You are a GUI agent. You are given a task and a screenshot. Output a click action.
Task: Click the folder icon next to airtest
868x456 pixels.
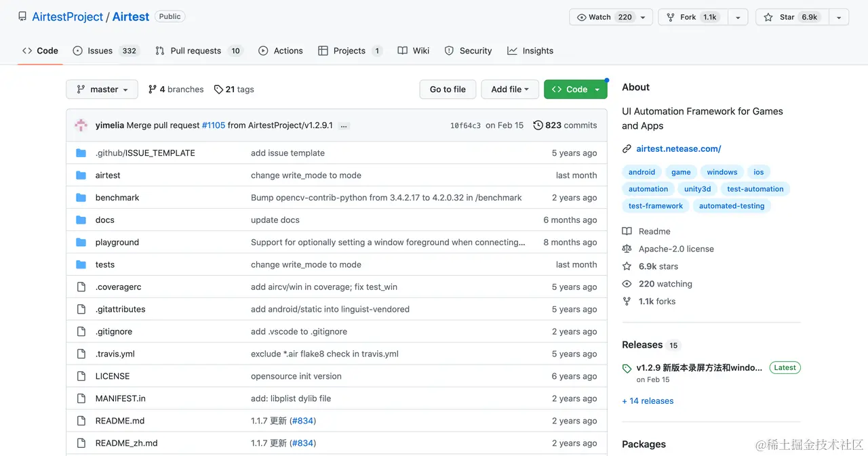[81, 175]
